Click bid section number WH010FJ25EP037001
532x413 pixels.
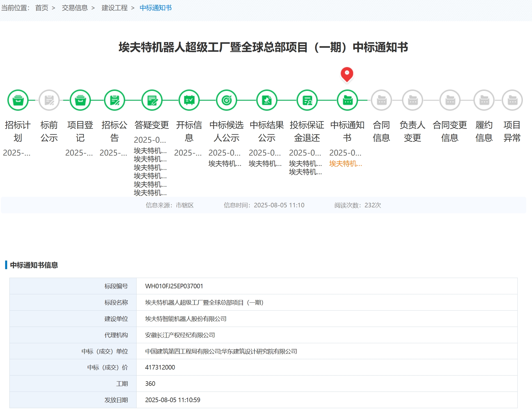[x=174, y=286]
